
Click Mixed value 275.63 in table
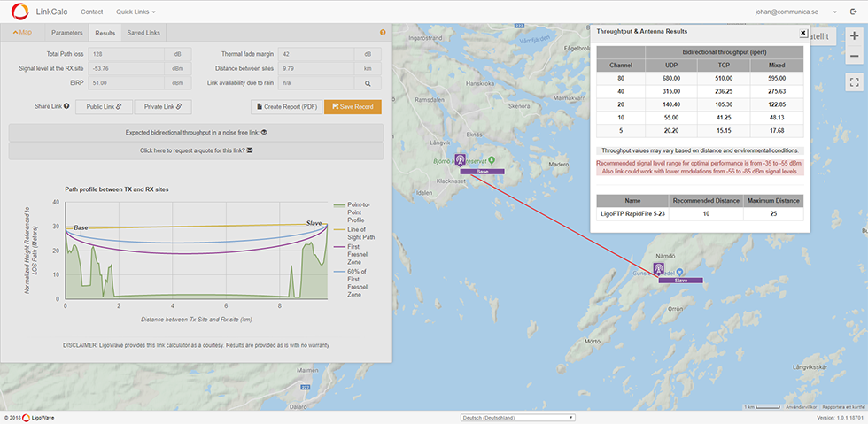(x=777, y=92)
